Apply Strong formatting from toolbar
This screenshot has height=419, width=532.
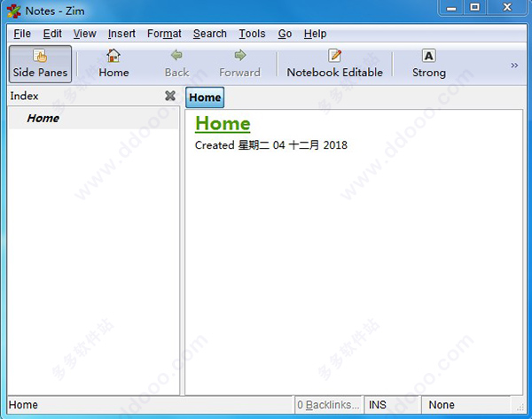[429, 64]
